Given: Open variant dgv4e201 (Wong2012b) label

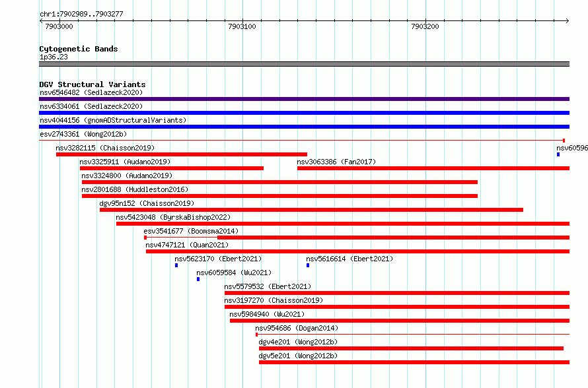Looking at the screenshot, I should pos(298,342).
